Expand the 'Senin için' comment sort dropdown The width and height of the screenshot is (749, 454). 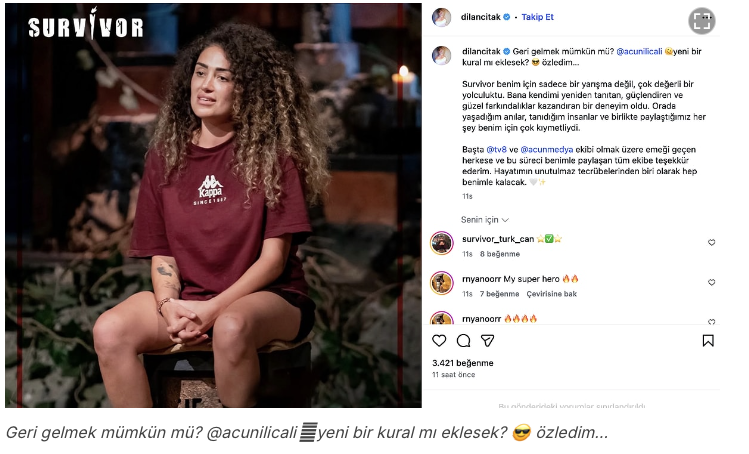(x=484, y=220)
